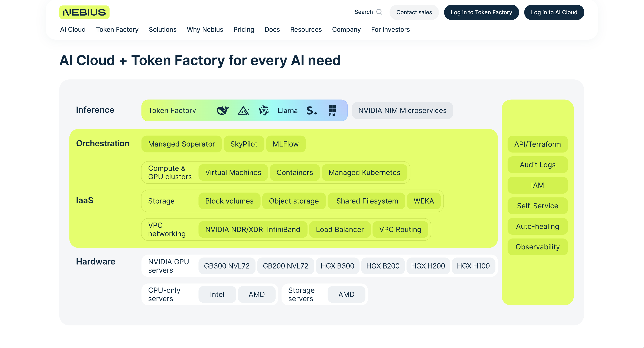Select the Self-Service chip
This screenshot has width=644, height=348.
click(x=537, y=206)
